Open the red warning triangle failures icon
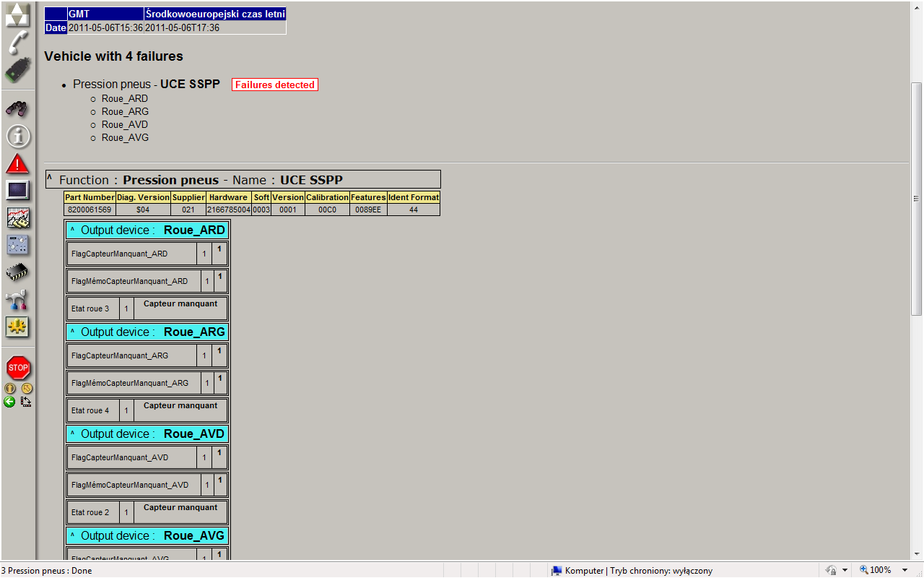This screenshot has width=924, height=578. [x=17, y=163]
